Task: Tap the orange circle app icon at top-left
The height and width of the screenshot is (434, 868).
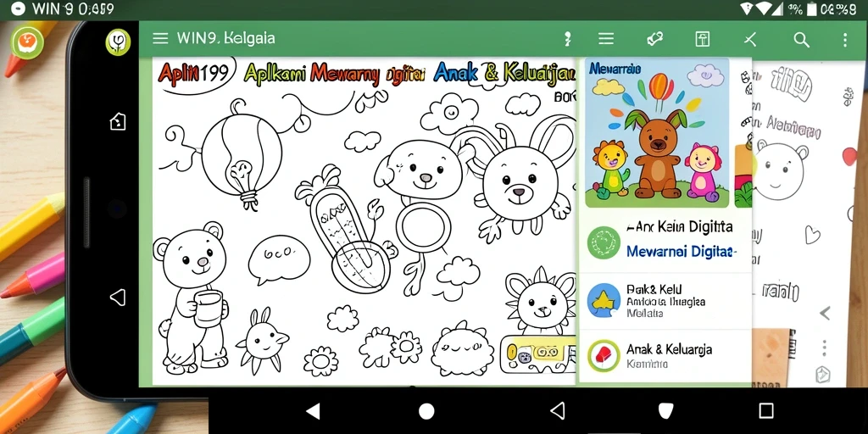Action: [26, 42]
